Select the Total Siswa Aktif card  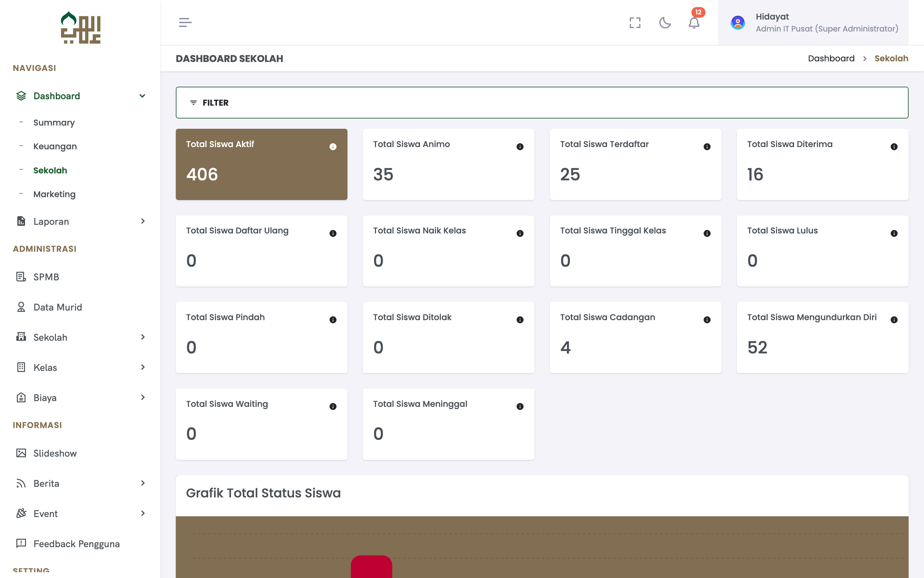click(261, 164)
